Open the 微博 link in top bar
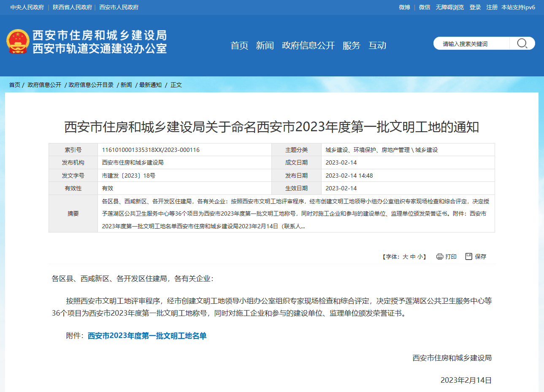Screen dimensions: 544x392 tap(404, 7)
